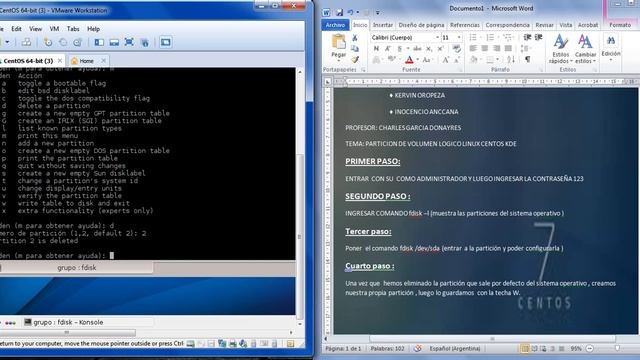Click the shrink font (small A) icon
Screen dimensions: 640x360
pyautogui.click(x=456, y=60)
